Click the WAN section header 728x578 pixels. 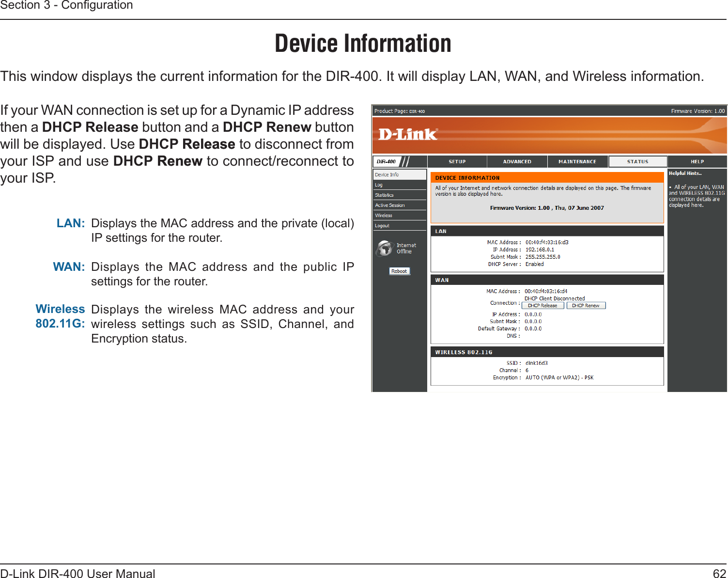click(x=547, y=280)
